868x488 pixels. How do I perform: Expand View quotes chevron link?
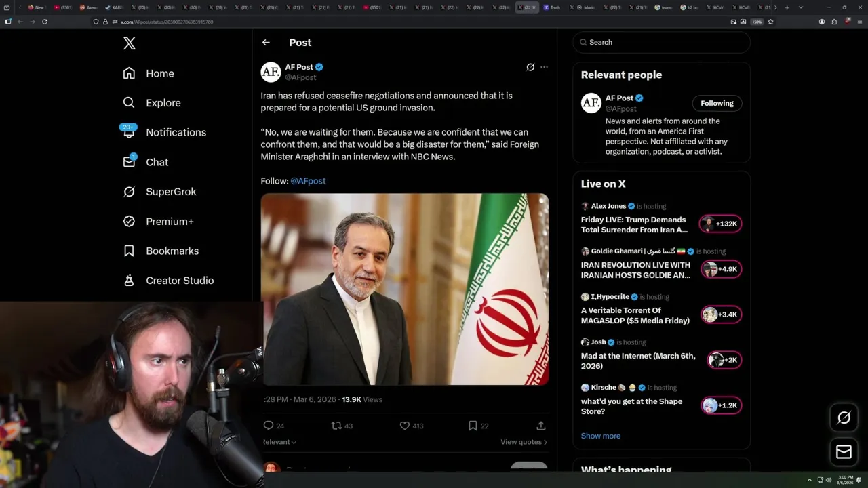click(x=524, y=442)
